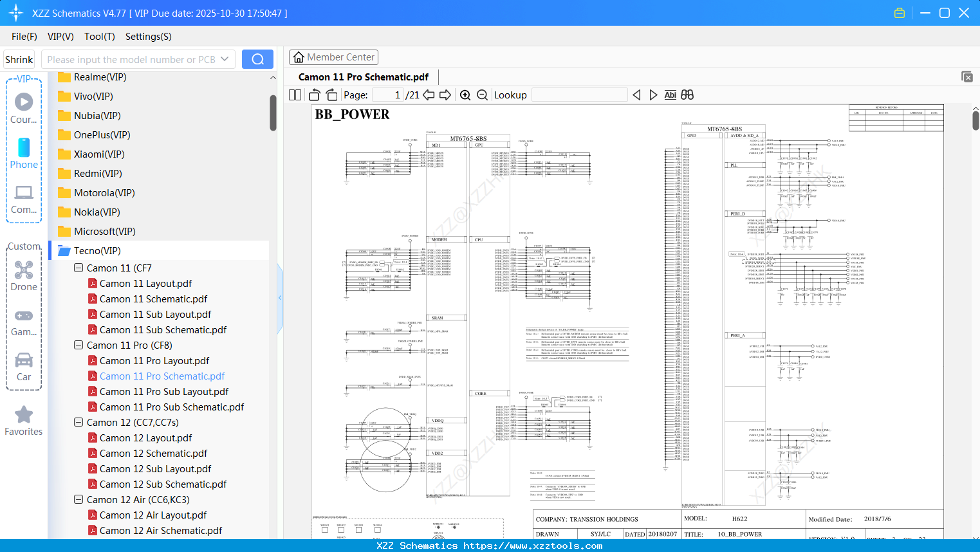
Task: Zoom in on the schematic PDF
Action: click(465, 95)
